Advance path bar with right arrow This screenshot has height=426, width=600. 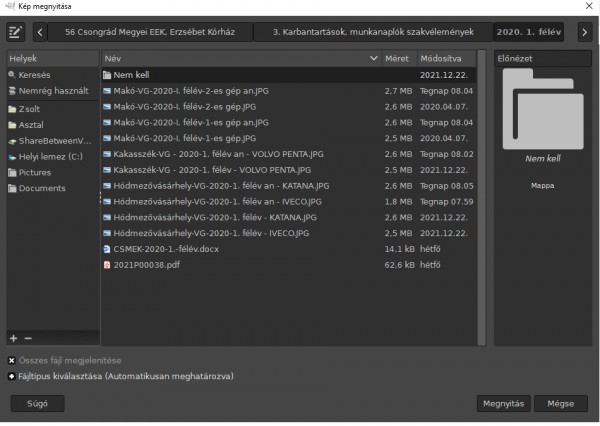pos(584,32)
